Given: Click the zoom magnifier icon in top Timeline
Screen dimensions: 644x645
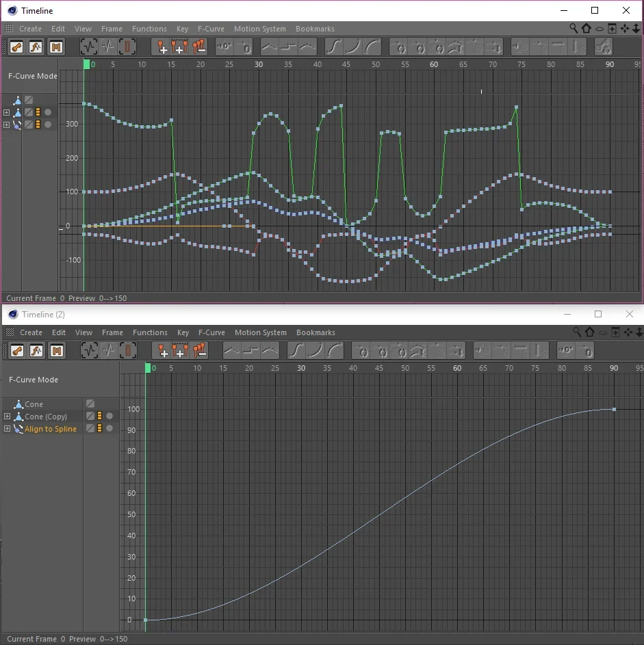Looking at the screenshot, I should [574, 28].
